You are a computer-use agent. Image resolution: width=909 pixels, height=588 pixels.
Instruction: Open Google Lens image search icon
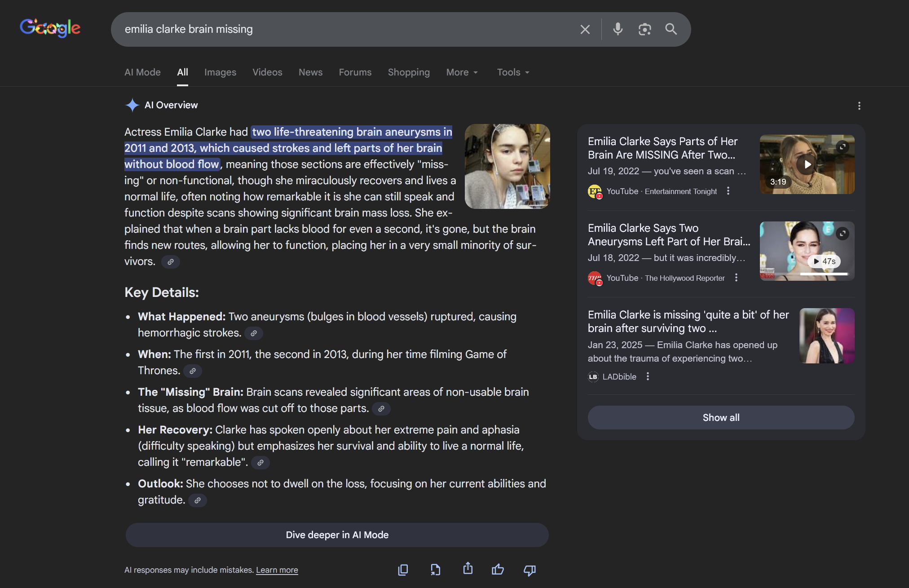[644, 29]
